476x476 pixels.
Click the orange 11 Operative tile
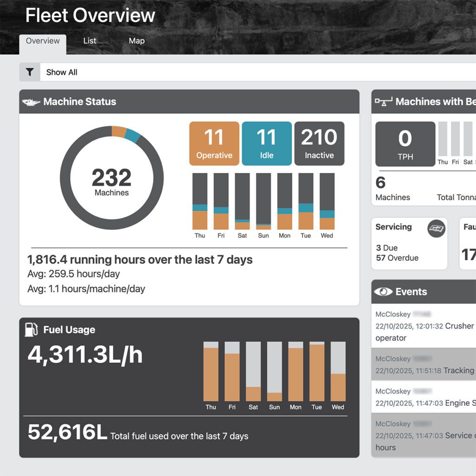tap(214, 144)
